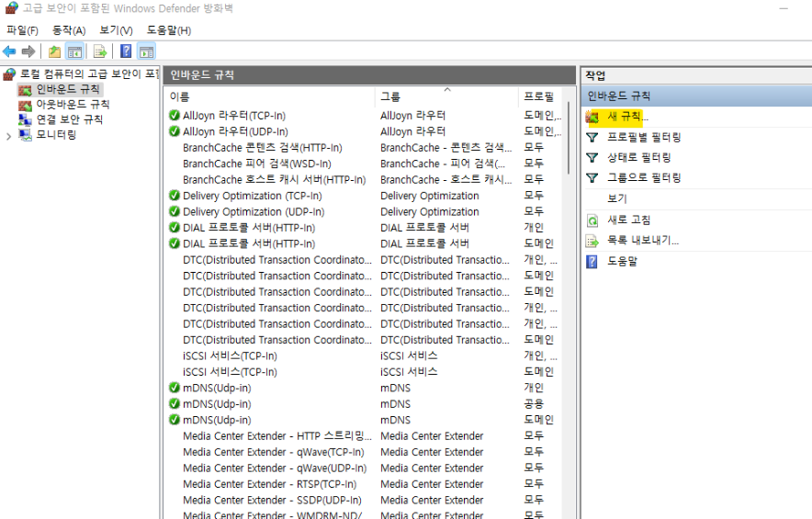Select Media Center Extender - HTTP 스트리밍 rule
812x519 pixels.
point(277,436)
